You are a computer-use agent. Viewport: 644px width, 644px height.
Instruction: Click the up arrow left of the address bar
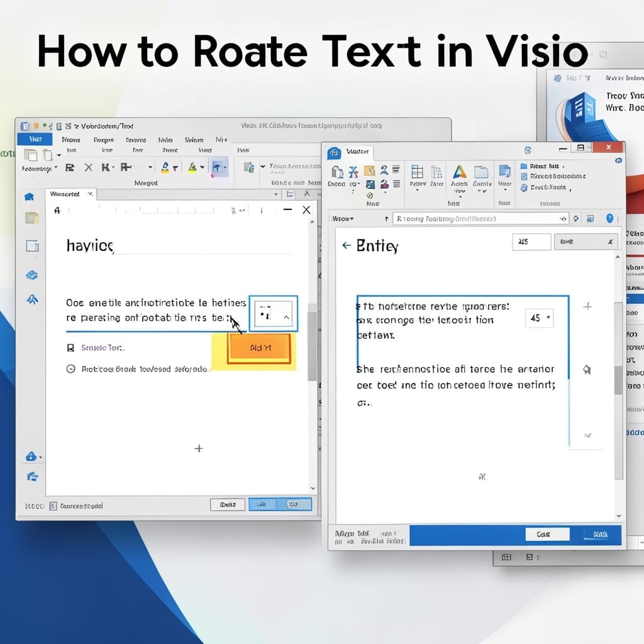(x=387, y=219)
